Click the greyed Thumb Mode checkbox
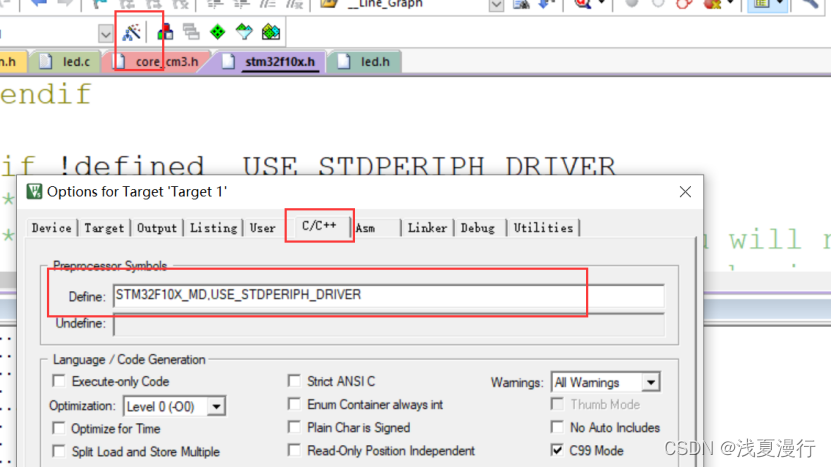This screenshot has height=467, width=831. tap(557, 404)
